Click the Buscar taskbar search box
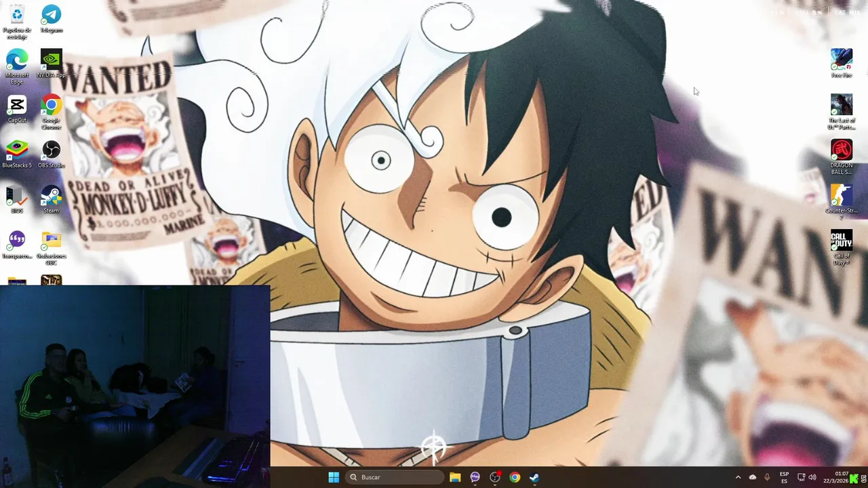The width and height of the screenshot is (868, 488). (x=394, y=477)
